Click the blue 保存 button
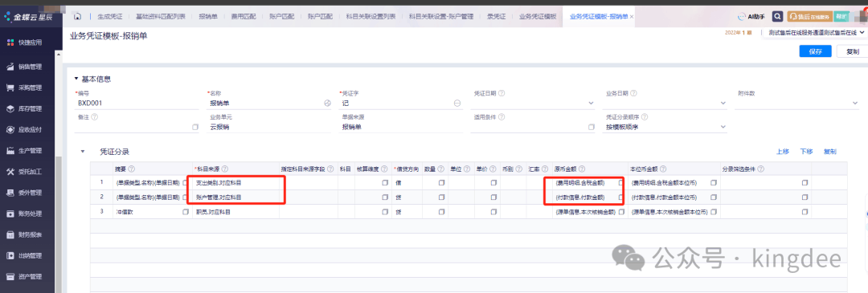868x293 pixels. click(x=816, y=51)
